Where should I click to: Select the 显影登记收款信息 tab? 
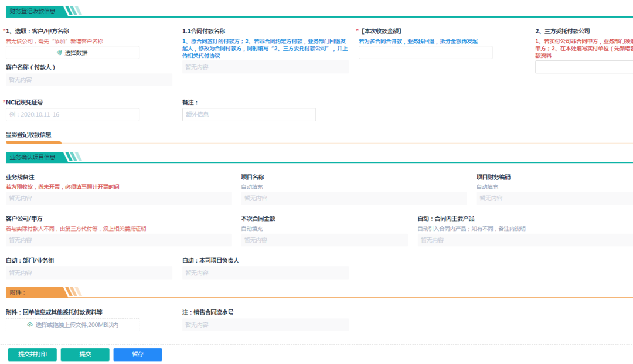29,135
